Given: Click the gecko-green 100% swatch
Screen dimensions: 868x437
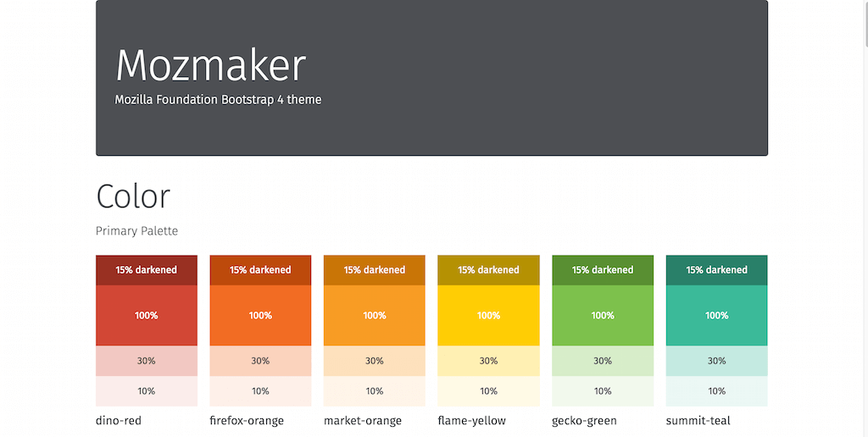Looking at the screenshot, I should pyautogui.click(x=603, y=315).
